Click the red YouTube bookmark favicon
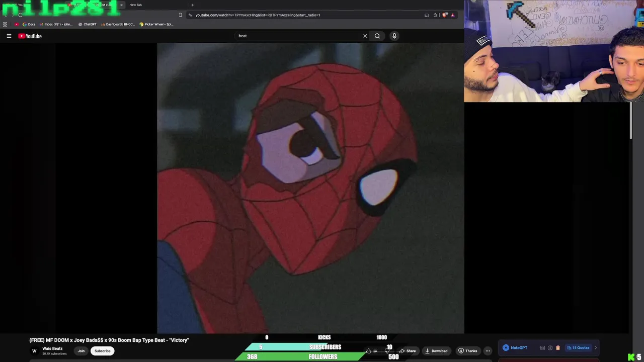Image resolution: width=644 pixels, height=362 pixels. click(17, 24)
